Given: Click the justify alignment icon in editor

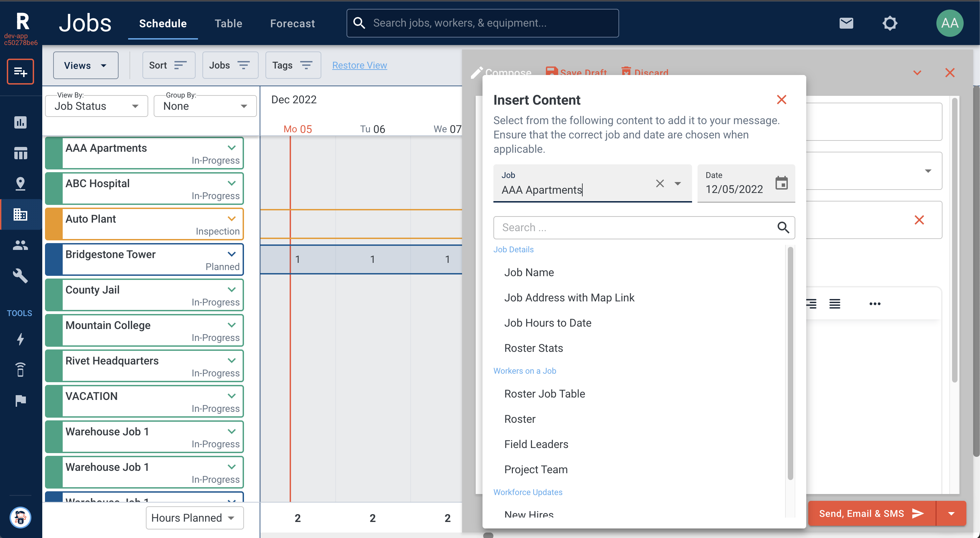Looking at the screenshot, I should pos(835,303).
